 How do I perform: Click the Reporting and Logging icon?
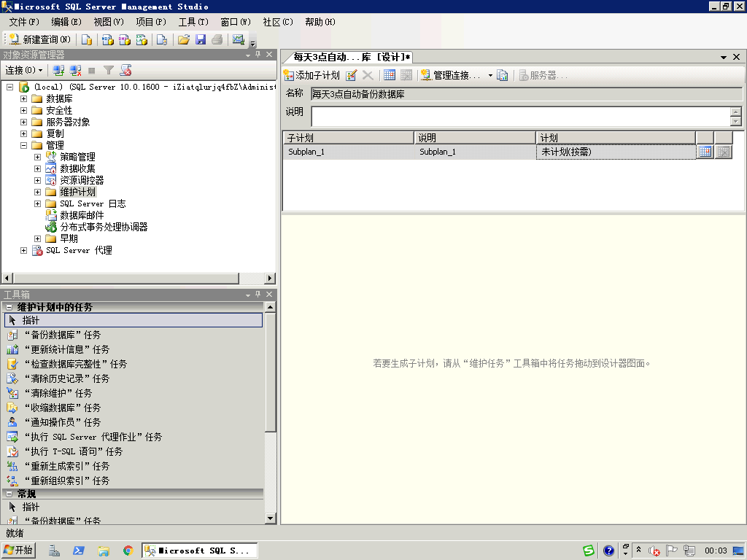[x=502, y=75]
